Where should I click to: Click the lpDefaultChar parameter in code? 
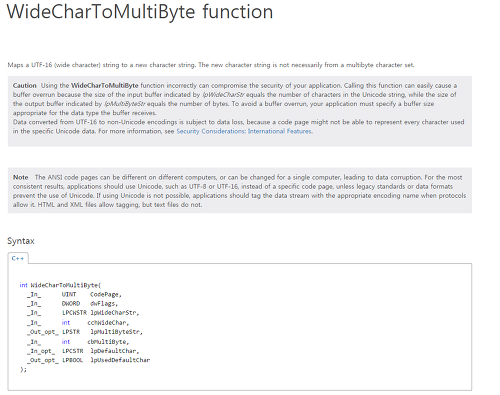pyautogui.click(x=113, y=351)
